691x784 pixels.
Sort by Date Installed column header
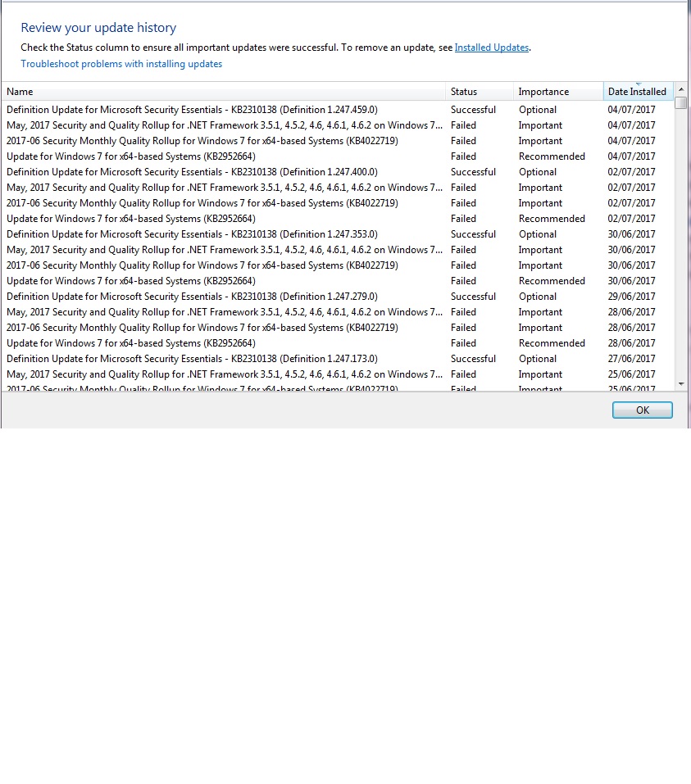tap(638, 92)
